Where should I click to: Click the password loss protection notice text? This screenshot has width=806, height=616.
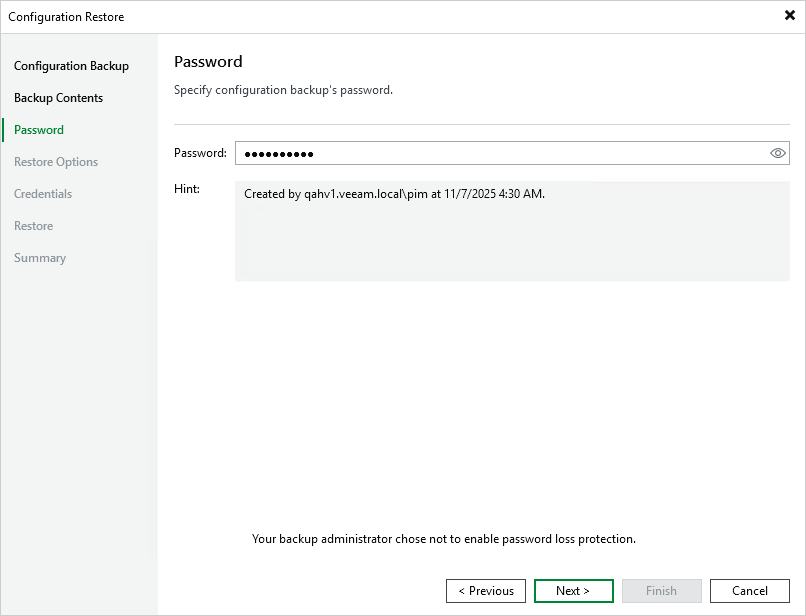[444, 539]
